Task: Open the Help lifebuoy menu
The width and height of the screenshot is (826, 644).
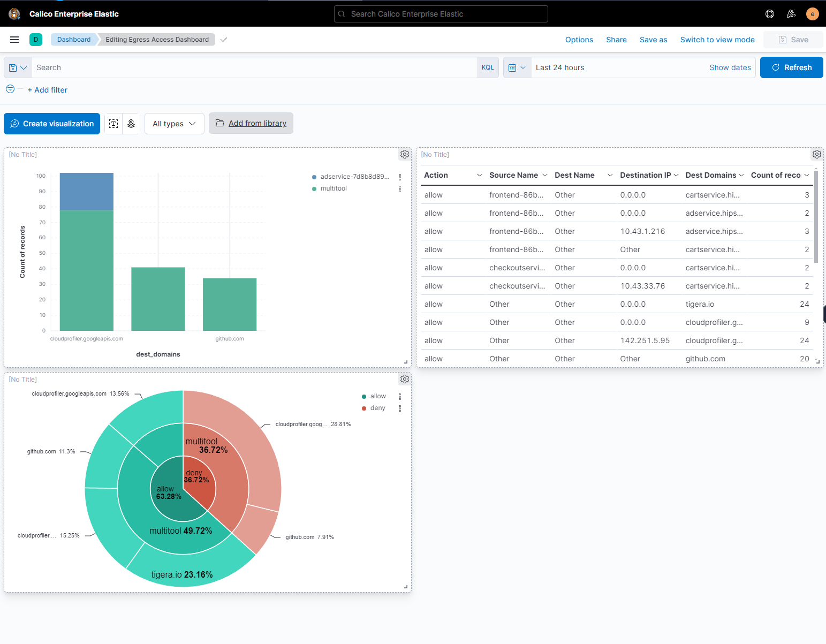Action: click(x=770, y=13)
